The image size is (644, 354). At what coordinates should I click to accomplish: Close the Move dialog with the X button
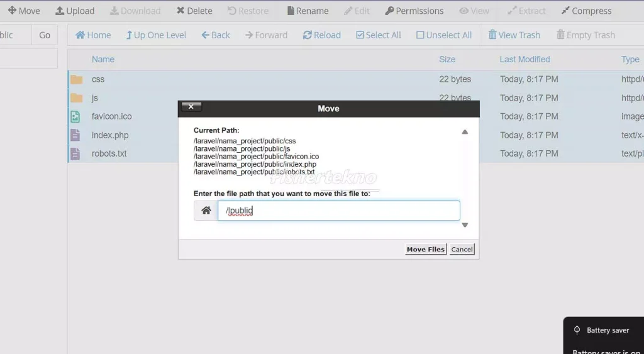(191, 108)
